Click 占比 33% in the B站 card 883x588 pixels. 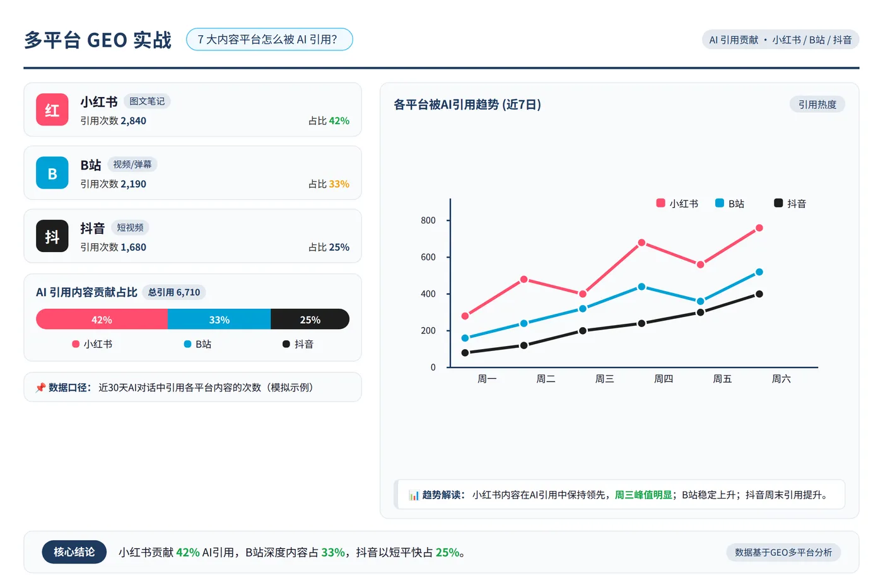coord(329,184)
